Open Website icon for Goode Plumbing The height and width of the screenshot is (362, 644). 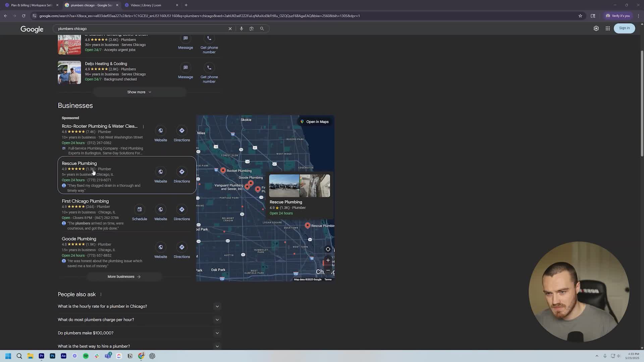click(161, 247)
